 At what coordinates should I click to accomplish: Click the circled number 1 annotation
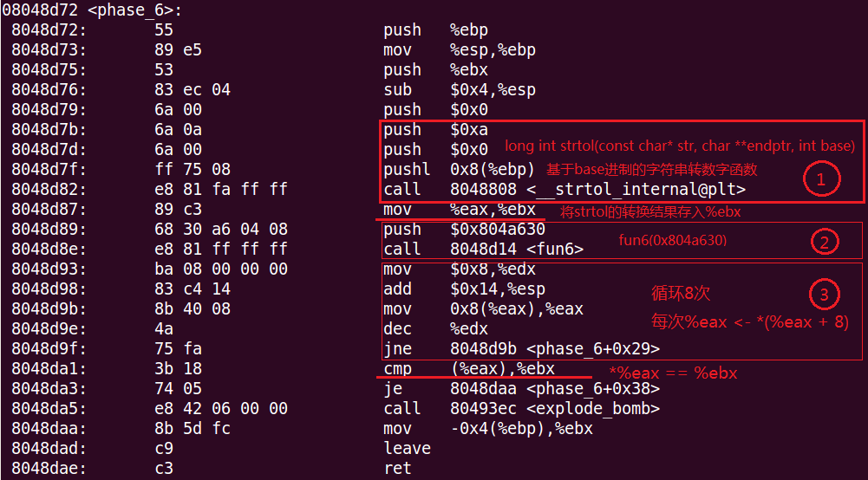coord(820,179)
